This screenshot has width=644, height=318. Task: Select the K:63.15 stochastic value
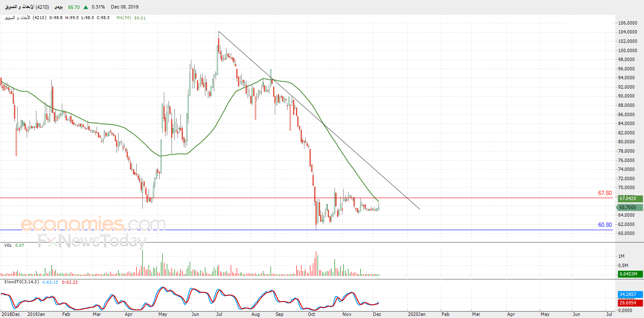[x=51, y=282]
